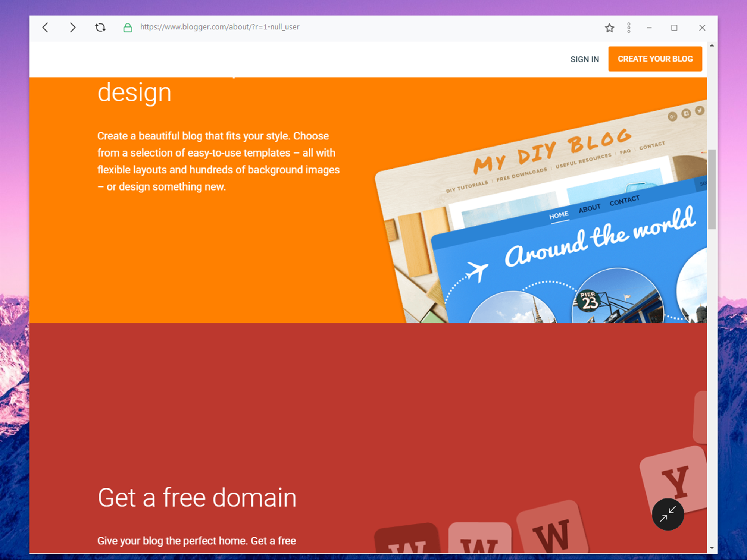This screenshot has height=560, width=747.
Task: Click the Google Plus icon on DIY blog
Action: pyautogui.click(x=672, y=117)
